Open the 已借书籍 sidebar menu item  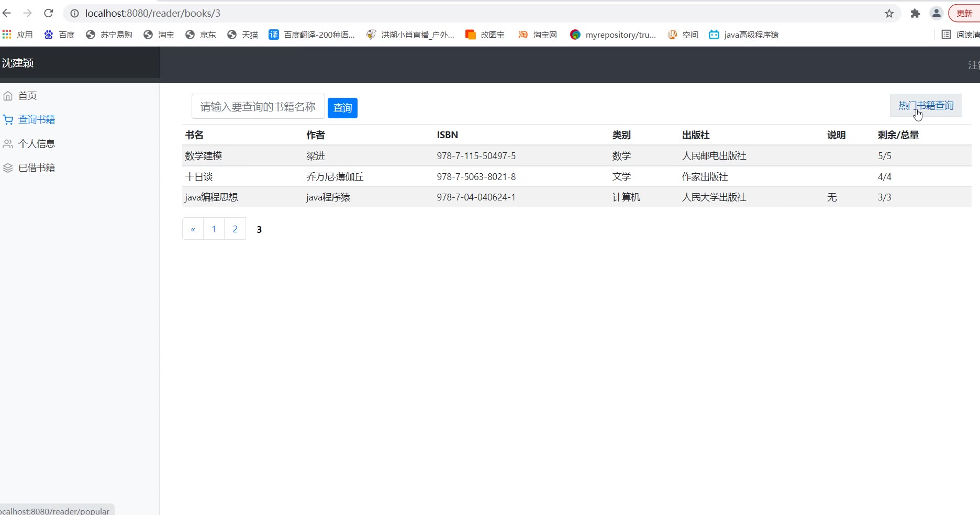pyautogui.click(x=37, y=168)
